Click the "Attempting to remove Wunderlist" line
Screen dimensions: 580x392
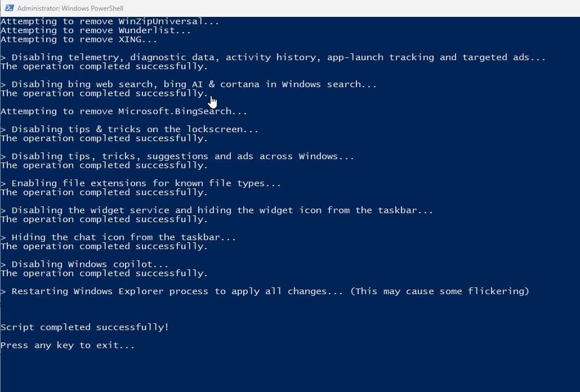click(96, 30)
